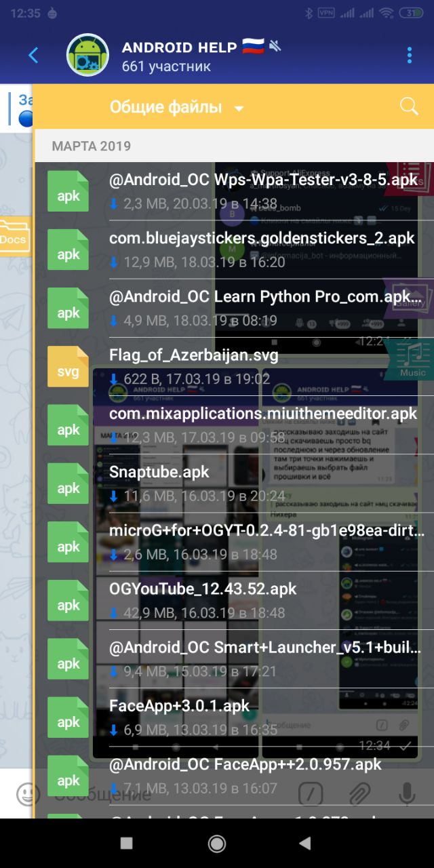Select FaceApp+3.0.1.apk file name
The width and height of the screenshot is (434, 868).
pos(179,705)
